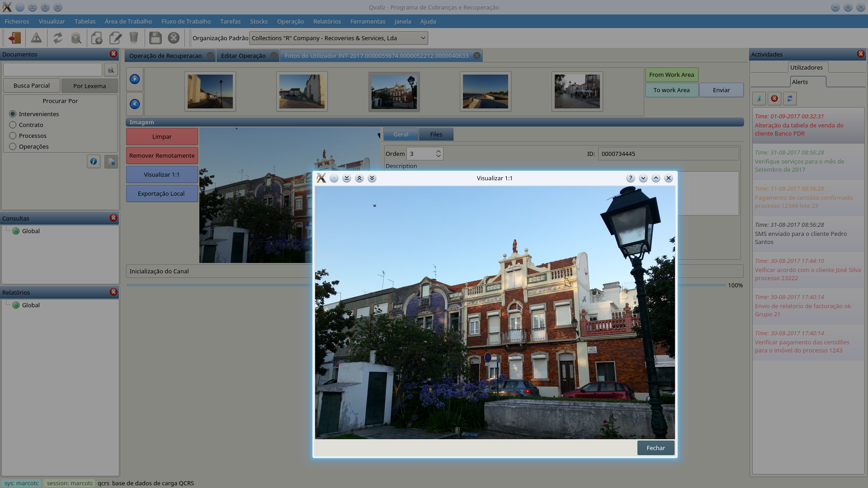
Task: Expand the Global node under Consultas
Action: (31, 231)
